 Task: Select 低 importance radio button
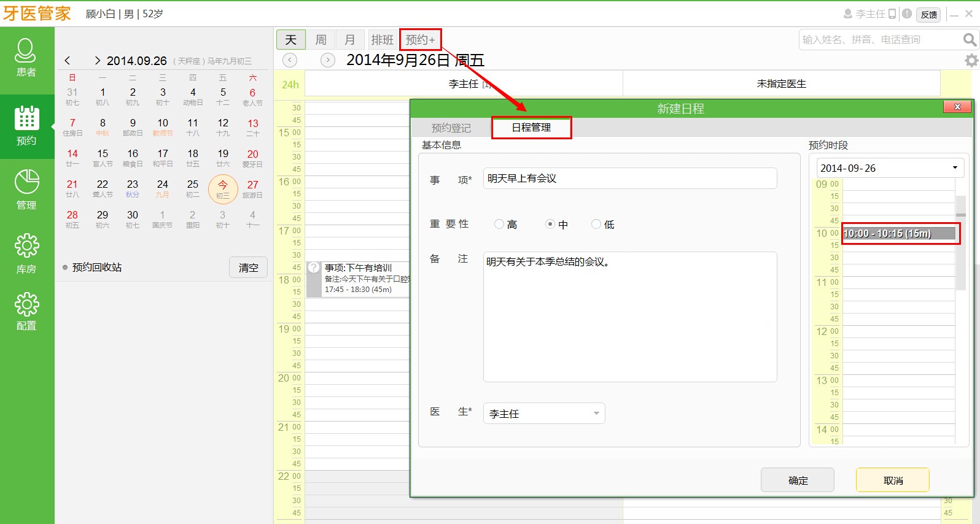(596, 225)
